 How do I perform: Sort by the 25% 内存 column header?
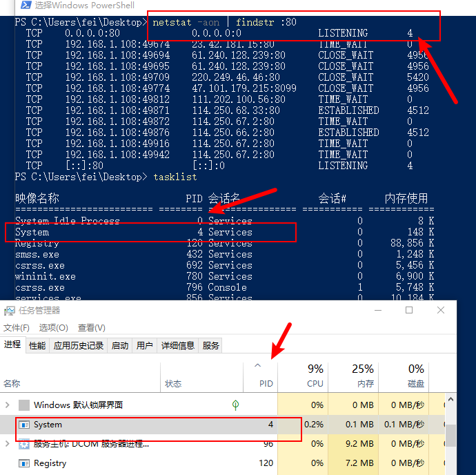(x=353, y=377)
